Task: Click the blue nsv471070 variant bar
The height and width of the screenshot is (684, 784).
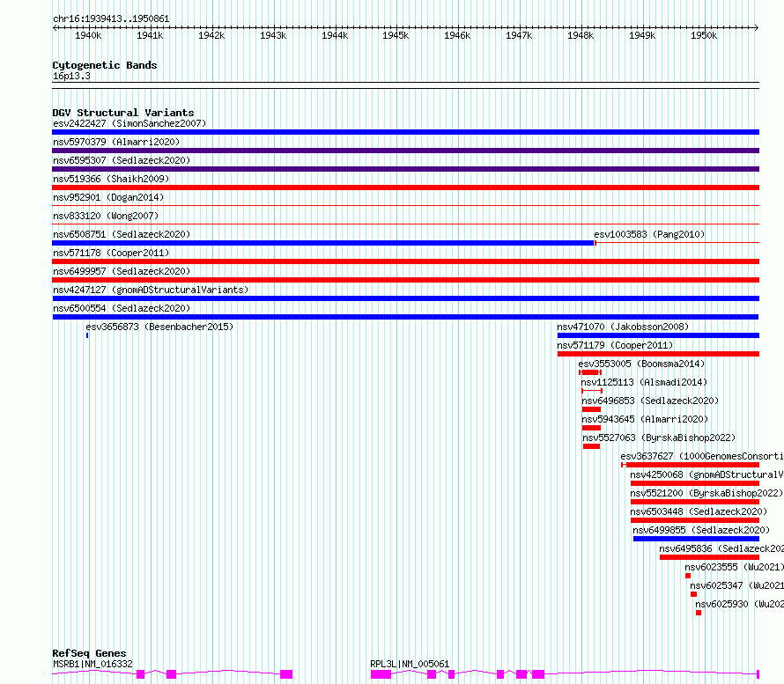Action: pos(659,335)
